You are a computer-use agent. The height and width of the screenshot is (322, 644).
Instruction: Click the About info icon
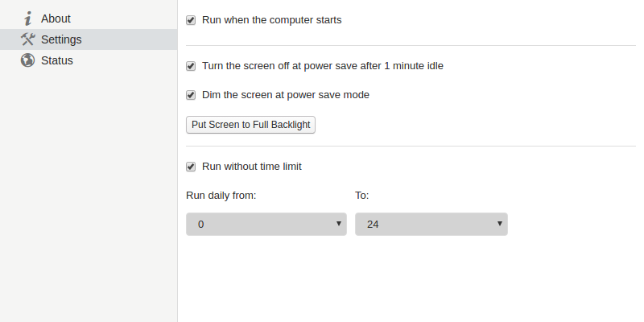[x=28, y=19]
